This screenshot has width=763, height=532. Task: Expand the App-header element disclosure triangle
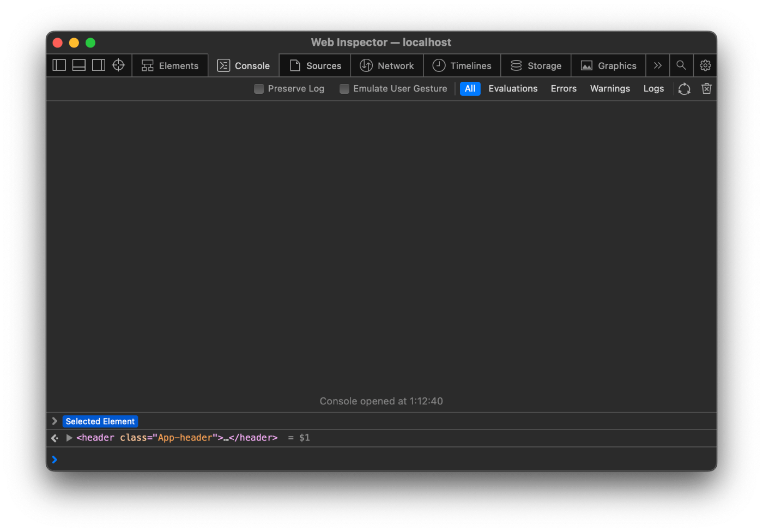(x=69, y=437)
